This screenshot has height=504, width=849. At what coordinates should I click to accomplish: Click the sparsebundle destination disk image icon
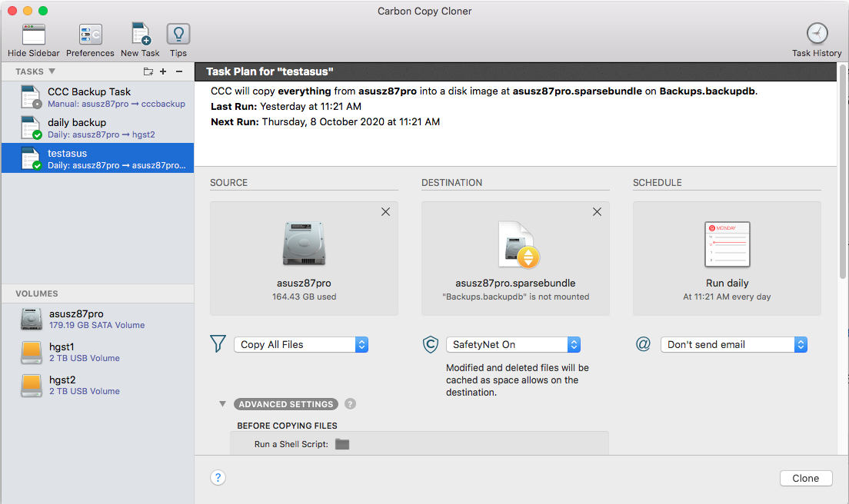click(x=519, y=244)
